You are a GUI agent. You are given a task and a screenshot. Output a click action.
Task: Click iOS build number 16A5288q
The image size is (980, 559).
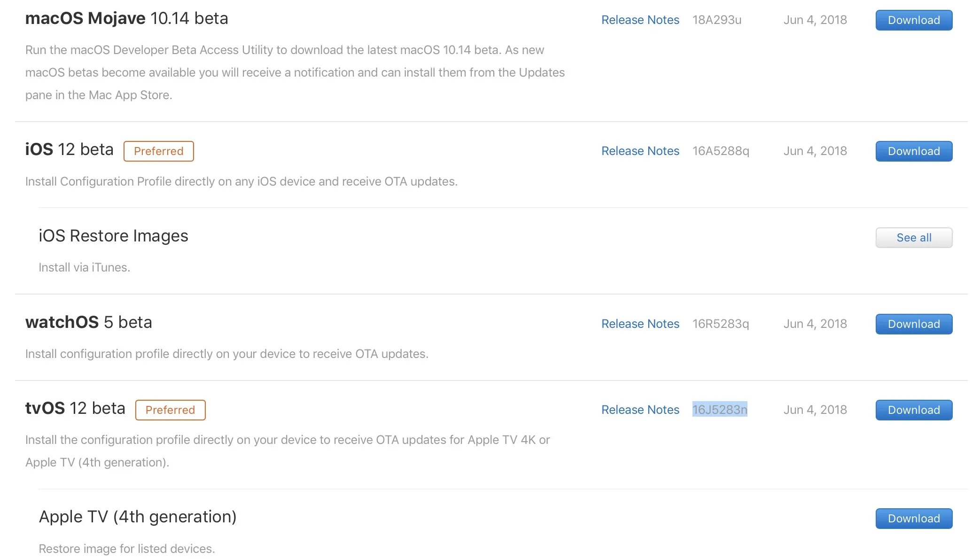pyautogui.click(x=720, y=151)
